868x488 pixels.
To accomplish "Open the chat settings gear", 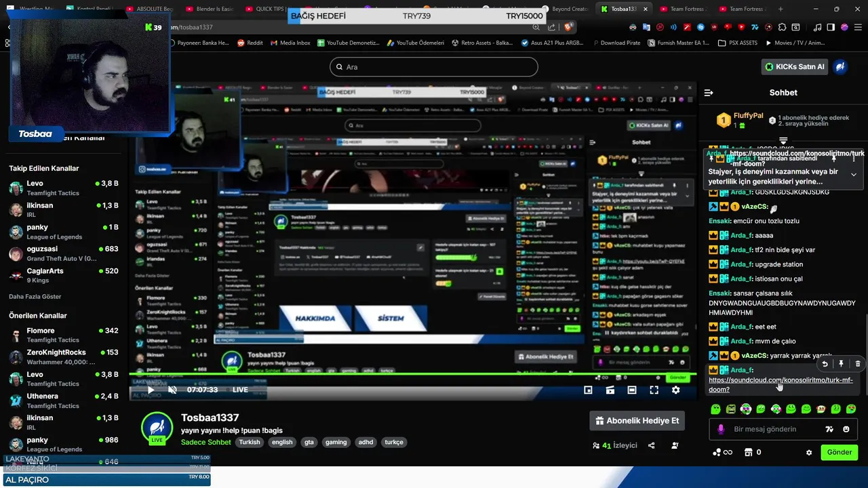I will tap(808, 453).
